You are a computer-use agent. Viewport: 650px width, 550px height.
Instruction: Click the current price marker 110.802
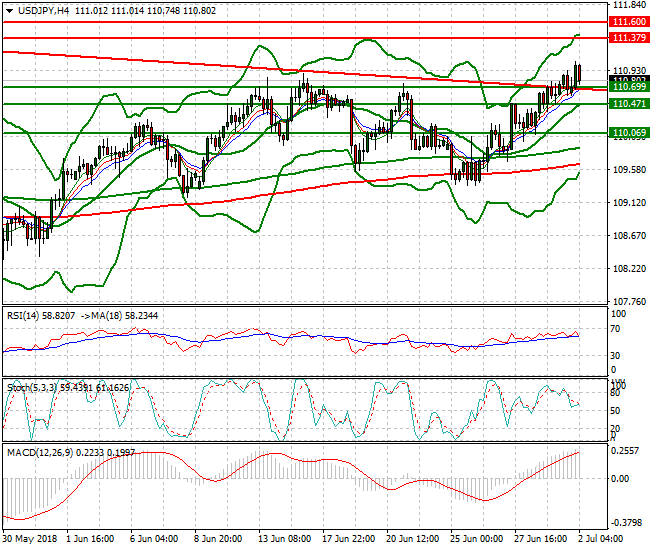point(629,79)
